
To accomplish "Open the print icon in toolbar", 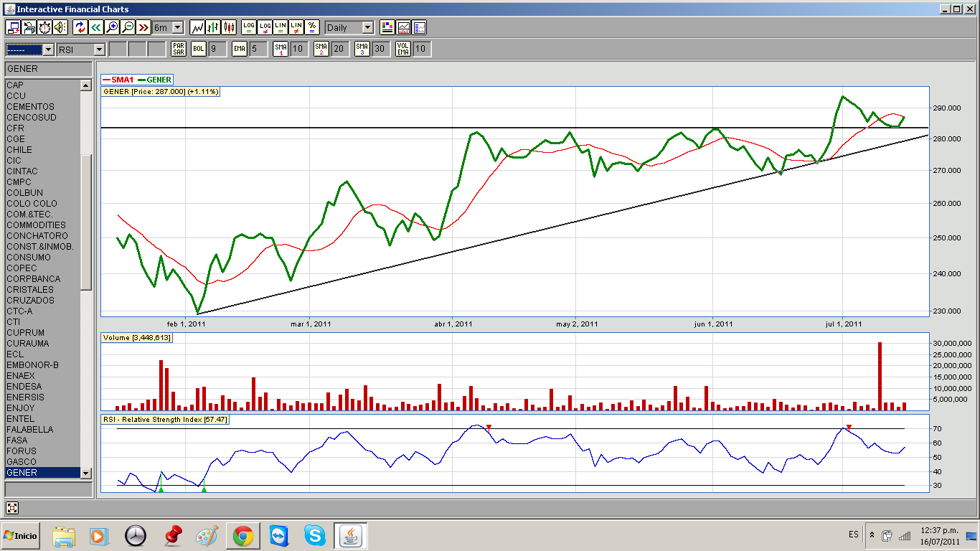I will [29, 27].
